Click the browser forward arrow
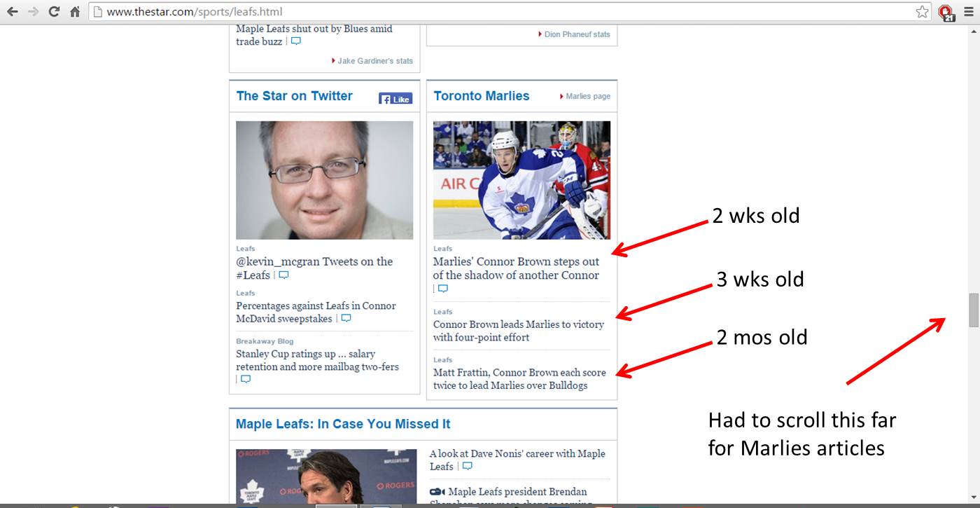The image size is (980, 508). [x=33, y=12]
